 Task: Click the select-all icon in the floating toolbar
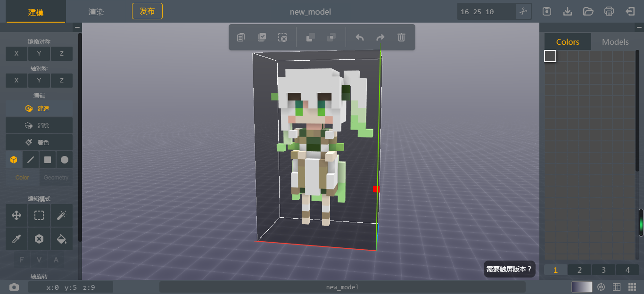click(262, 37)
